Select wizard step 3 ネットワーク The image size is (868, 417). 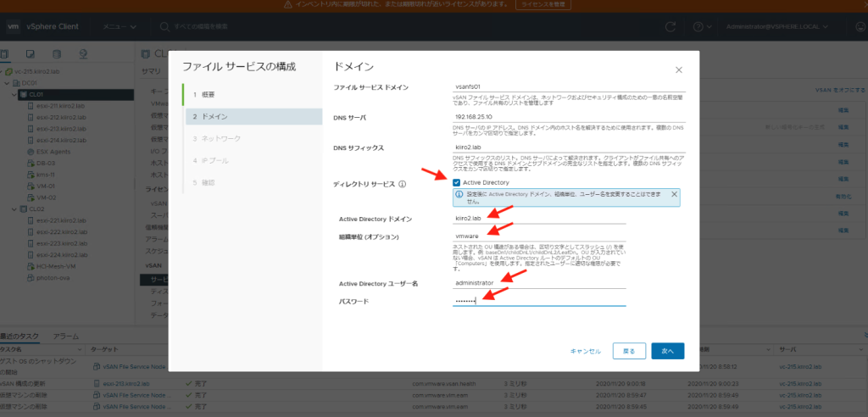pyautogui.click(x=253, y=138)
